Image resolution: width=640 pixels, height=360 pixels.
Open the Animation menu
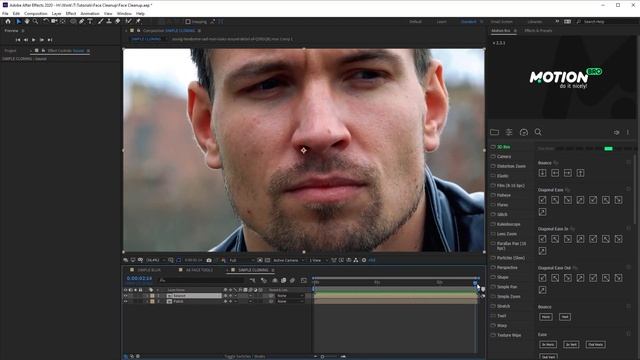point(90,13)
